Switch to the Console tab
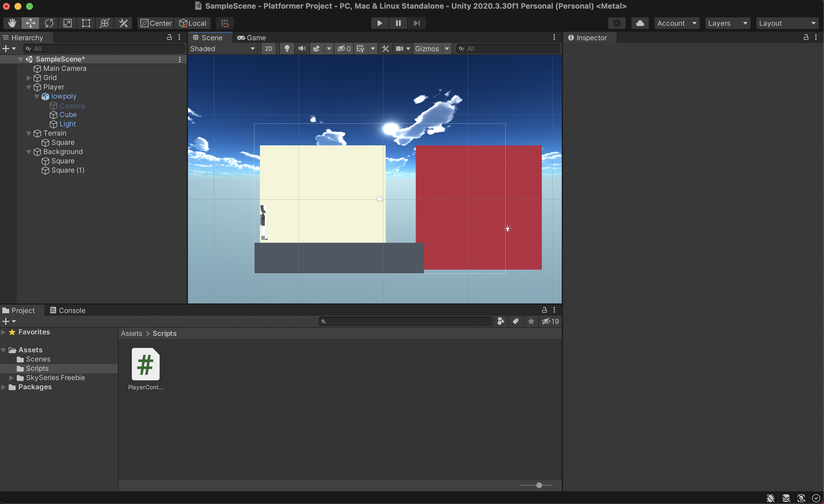Image resolution: width=824 pixels, height=504 pixels. pos(68,310)
